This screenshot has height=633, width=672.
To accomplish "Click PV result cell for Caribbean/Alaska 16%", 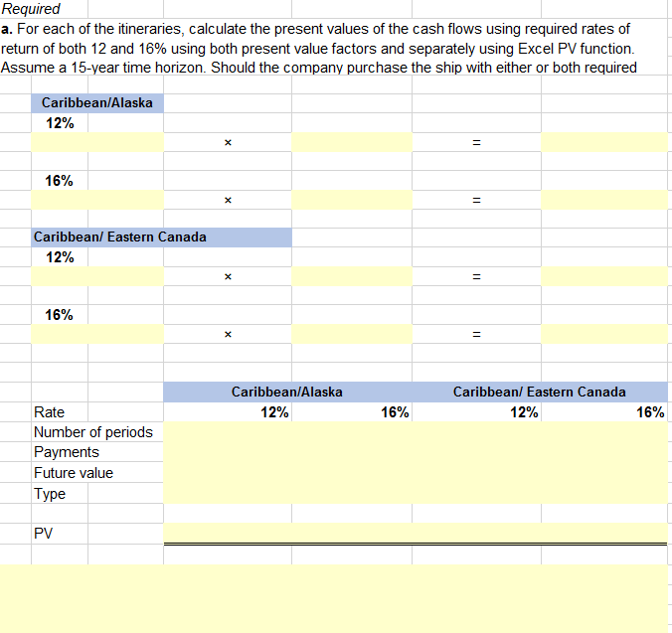I will (x=352, y=534).
